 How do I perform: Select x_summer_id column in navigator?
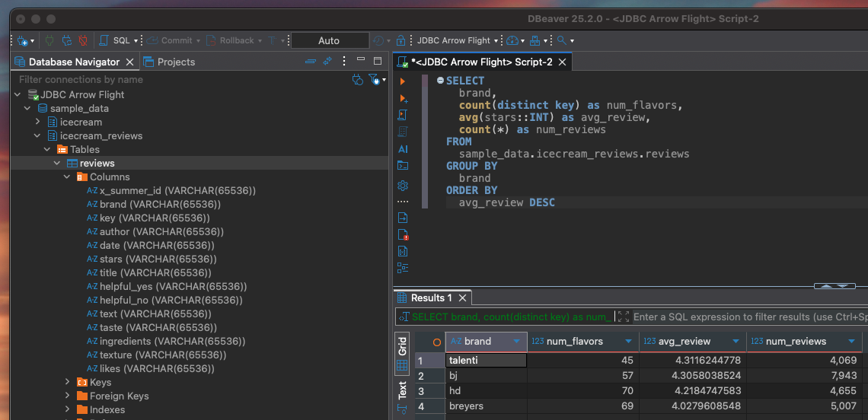171,190
